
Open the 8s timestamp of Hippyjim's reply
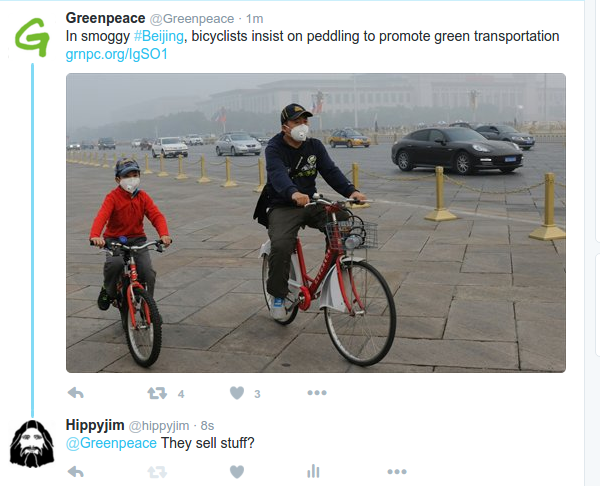207,426
